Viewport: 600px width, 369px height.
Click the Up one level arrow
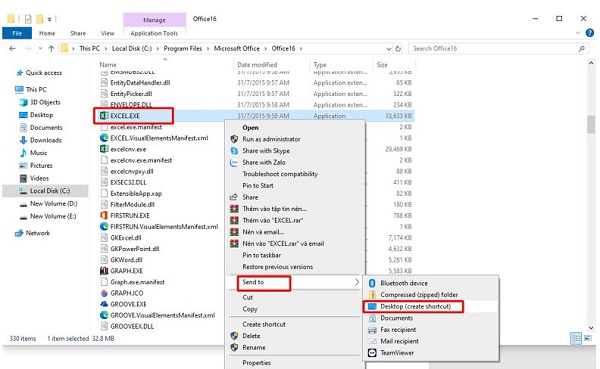pos(51,49)
